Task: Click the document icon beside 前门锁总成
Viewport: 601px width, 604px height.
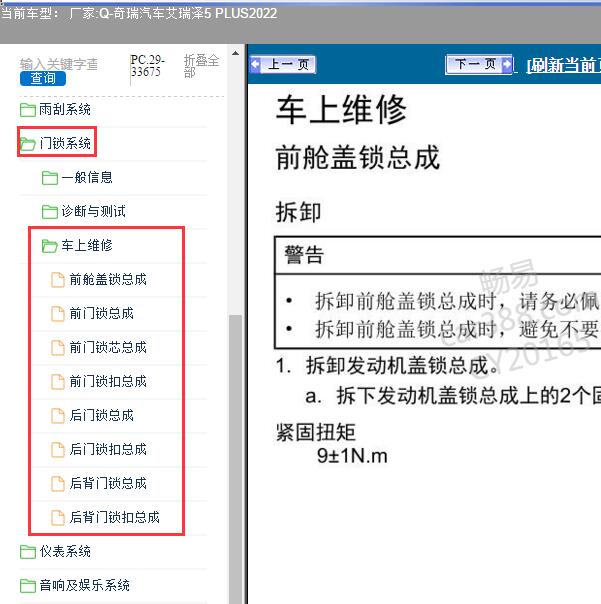Action: pos(58,314)
